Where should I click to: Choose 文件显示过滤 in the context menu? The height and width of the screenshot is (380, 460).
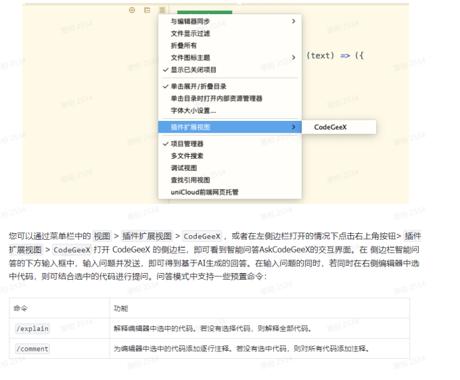[x=230, y=33]
